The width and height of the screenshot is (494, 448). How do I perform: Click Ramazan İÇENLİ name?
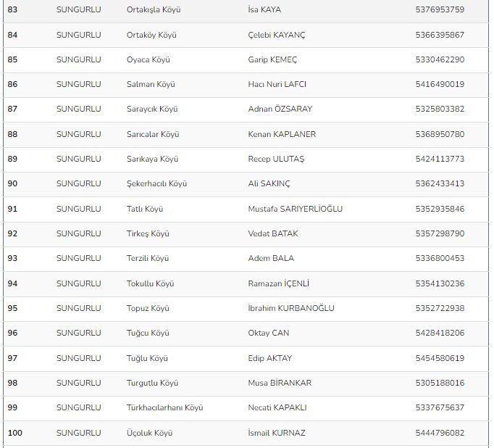(x=278, y=283)
